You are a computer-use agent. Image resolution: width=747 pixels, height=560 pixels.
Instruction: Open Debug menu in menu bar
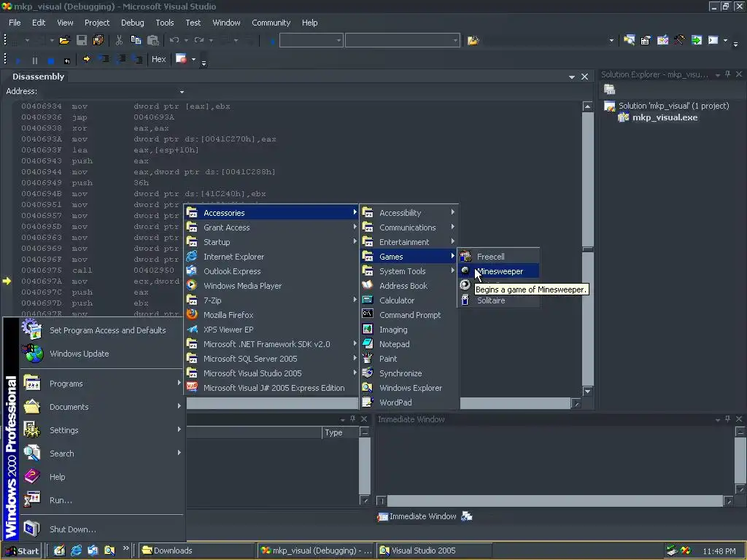coord(133,23)
